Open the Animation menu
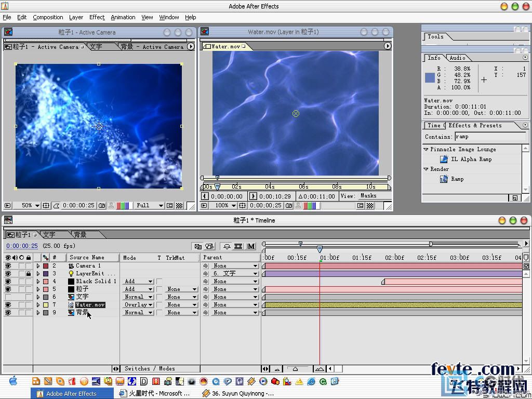This screenshot has height=399, width=532. 123,17
